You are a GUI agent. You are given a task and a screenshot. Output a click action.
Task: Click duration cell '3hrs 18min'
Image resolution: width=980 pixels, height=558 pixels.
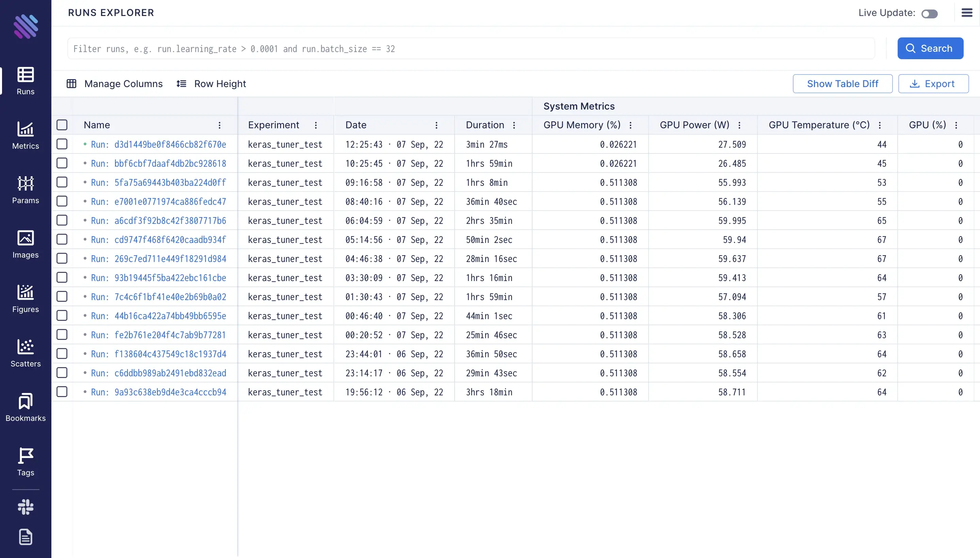(x=489, y=392)
